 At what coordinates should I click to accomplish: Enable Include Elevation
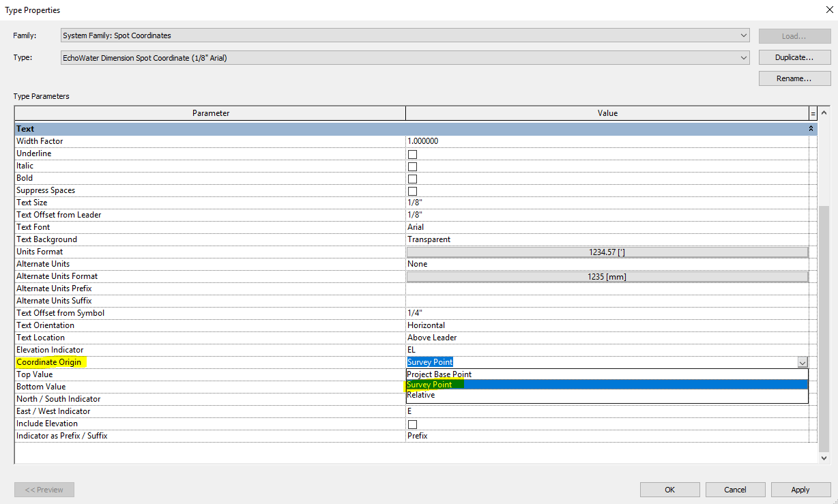tap(412, 424)
